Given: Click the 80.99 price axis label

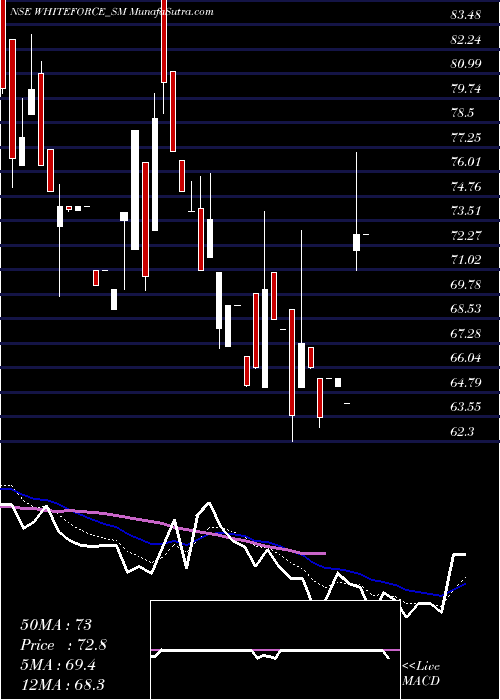Looking at the screenshot, I should [466, 64].
